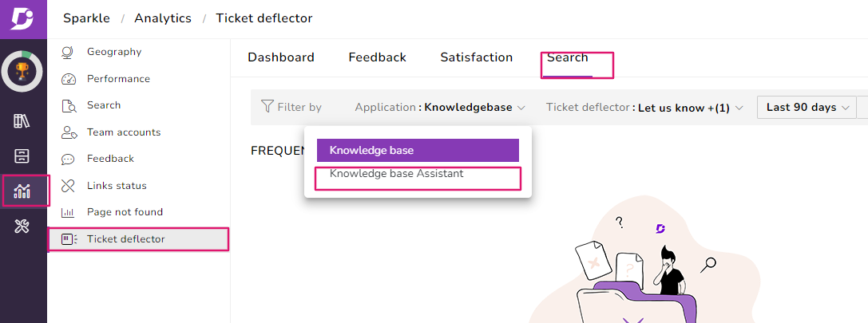868x323 pixels.
Task: Click Ticket deflector in the breadcrumb
Action: [264, 18]
